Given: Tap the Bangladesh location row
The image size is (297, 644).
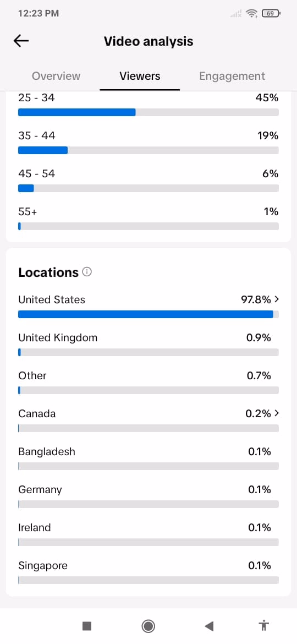Looking at the screenshot, I should [148, 458].
